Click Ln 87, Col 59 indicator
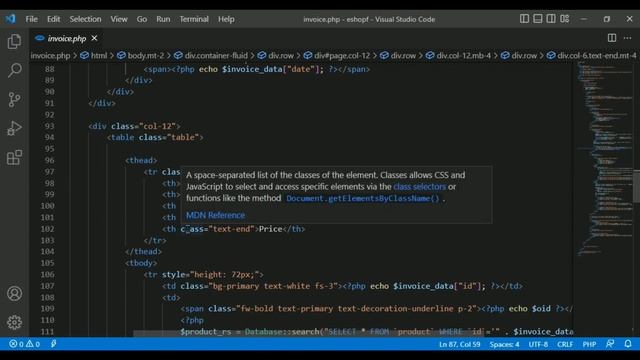Viewport: 640px width, 360px height. pos(460,344)
